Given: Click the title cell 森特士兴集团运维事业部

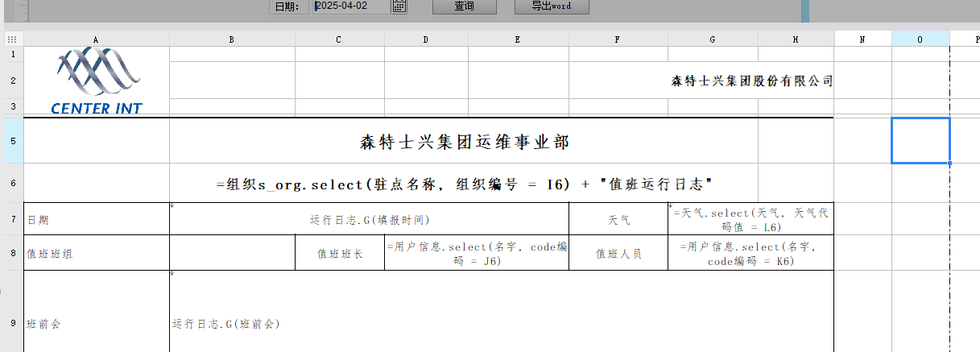Looking at the screenshot, I should pos(464,143).
